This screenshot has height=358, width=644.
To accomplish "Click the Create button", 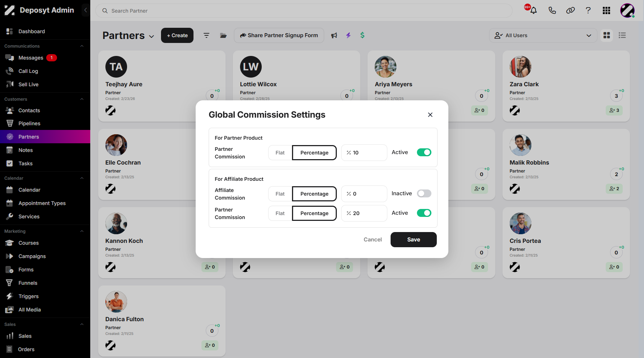I will [x=177, y=35].
